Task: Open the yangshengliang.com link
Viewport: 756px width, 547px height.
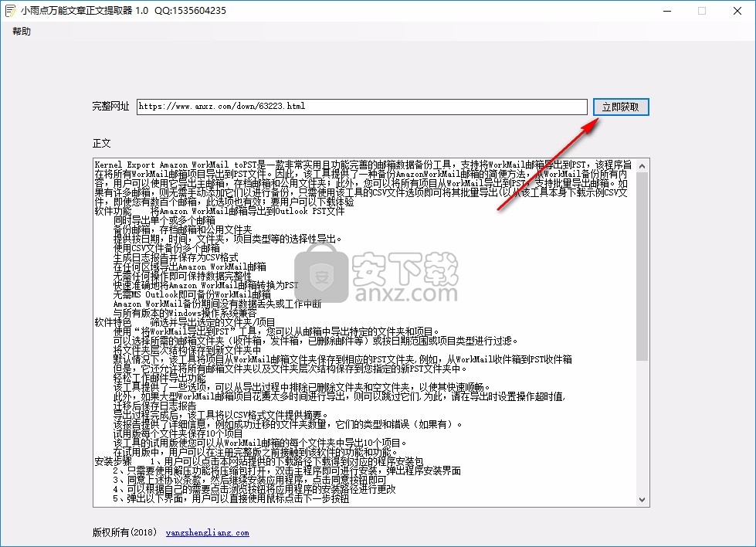Action: pyautogui.click(x=207, y=532)
